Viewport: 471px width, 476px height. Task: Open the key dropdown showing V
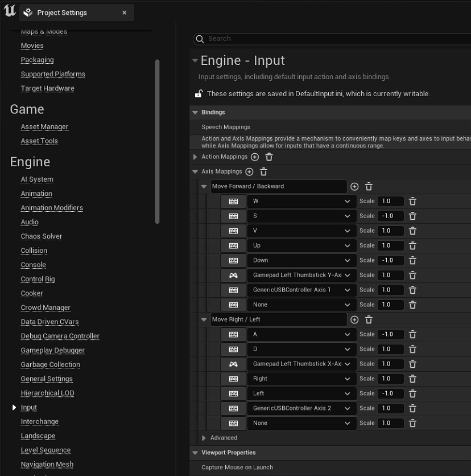[301, 231]
